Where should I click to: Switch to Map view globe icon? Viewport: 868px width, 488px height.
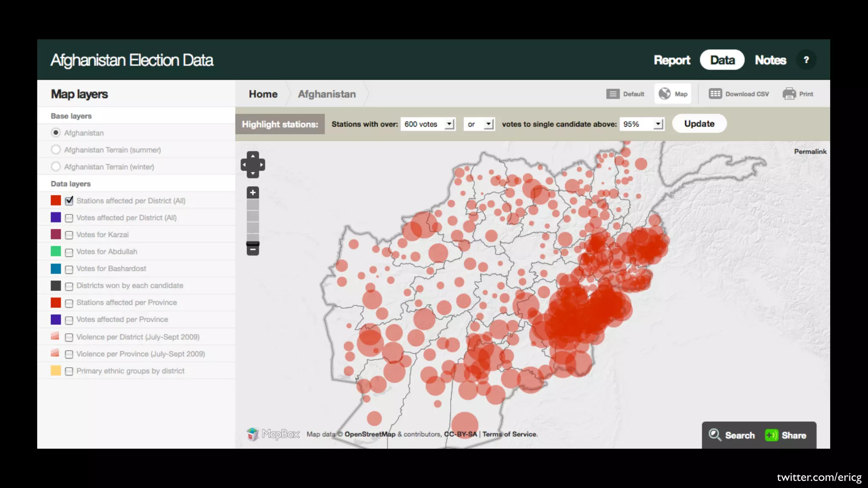665,94
